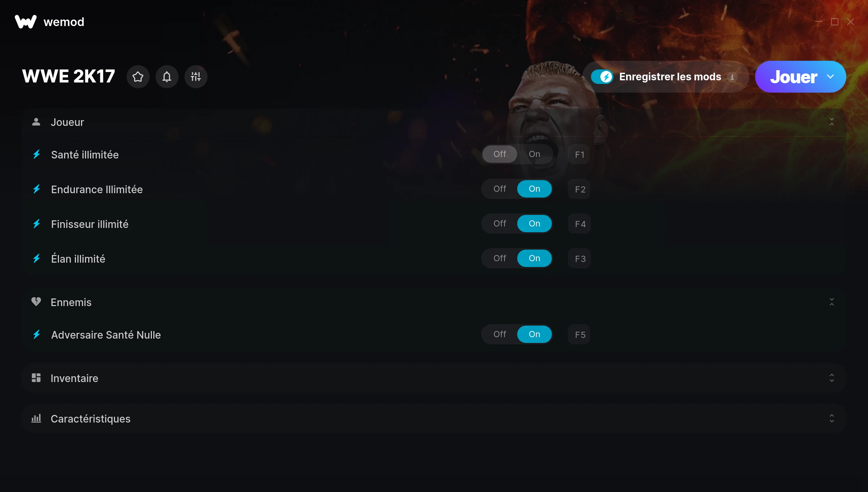Turn Off Endurance Illimitée
The image size is (868, 492).
click(x=500, y=189)
